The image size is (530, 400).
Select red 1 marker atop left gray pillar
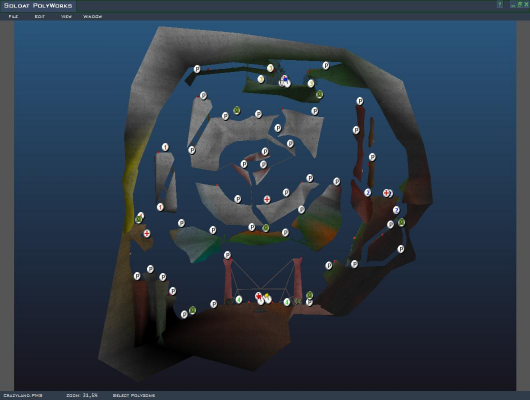(165, 147)
